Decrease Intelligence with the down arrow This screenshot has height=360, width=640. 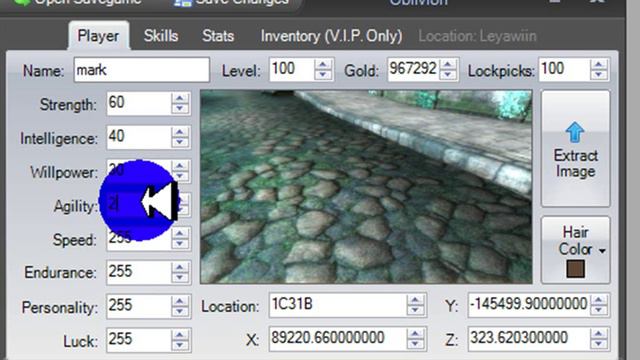(180, 142)
